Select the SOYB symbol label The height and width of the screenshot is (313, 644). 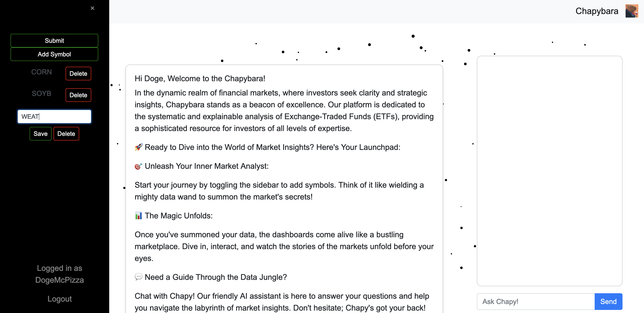tap(41, 94)
